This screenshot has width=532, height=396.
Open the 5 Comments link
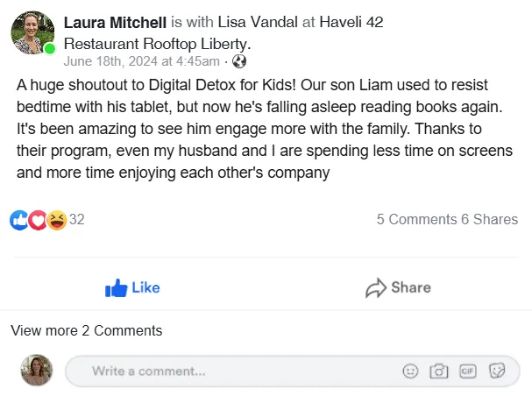click(x=416, y=219)
